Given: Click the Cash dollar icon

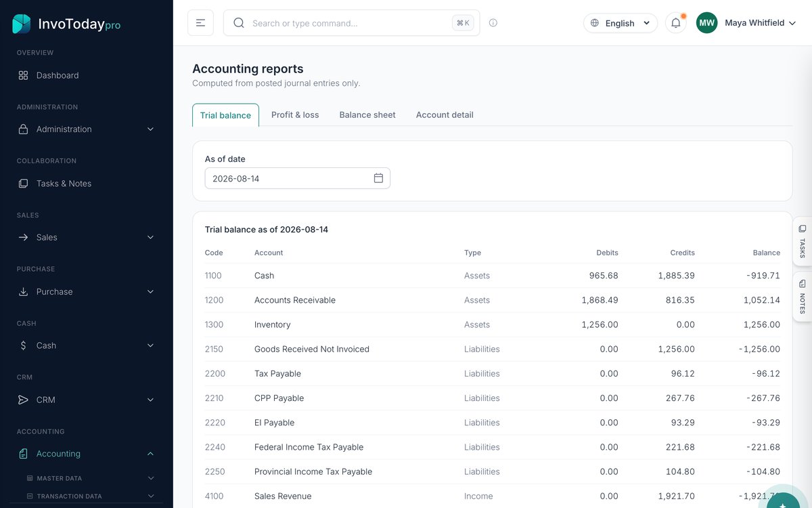Looking at the screenshot, I should [x=23, y=345].
